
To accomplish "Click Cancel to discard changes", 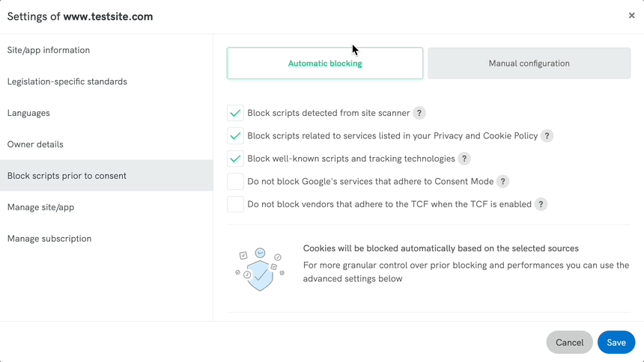I will coord(569,343).
